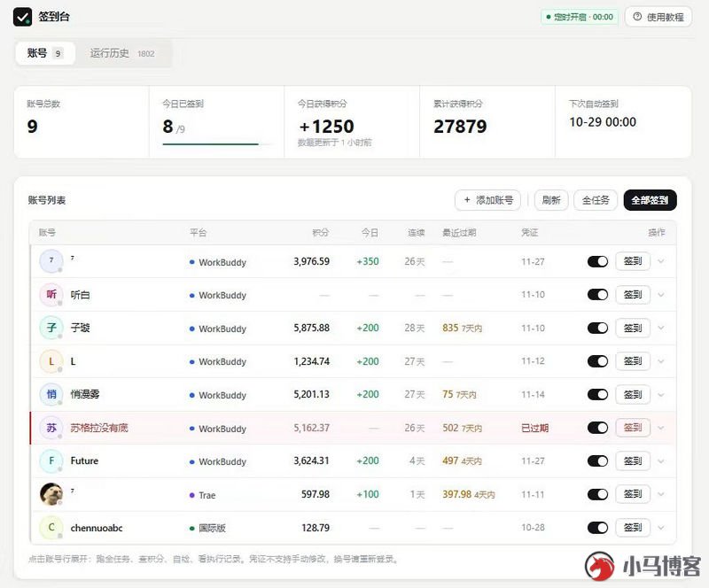
Task: Expand the Future row chevron
Action: pyautogui.click(x=661, y=461)
